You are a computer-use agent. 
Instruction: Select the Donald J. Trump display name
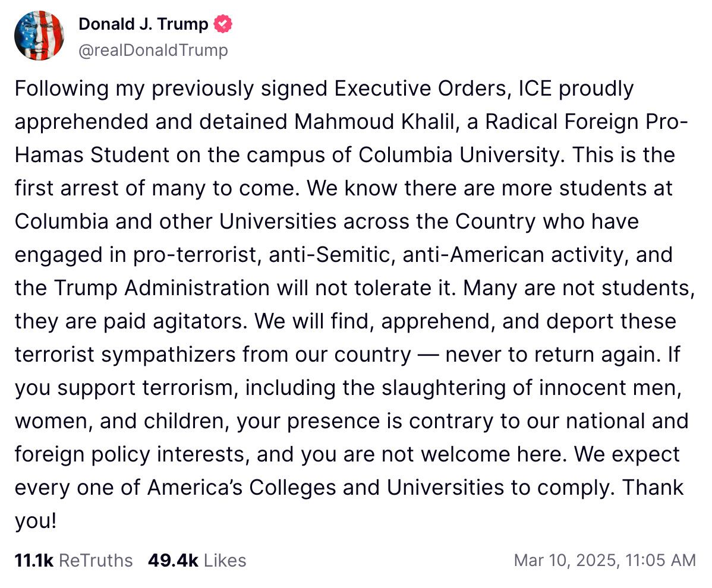[143, 24]
